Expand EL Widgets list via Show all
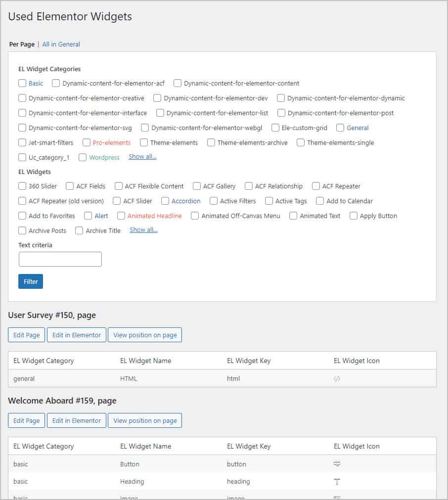448x500 pixels. pyautogui.click(x=143, y=230)
